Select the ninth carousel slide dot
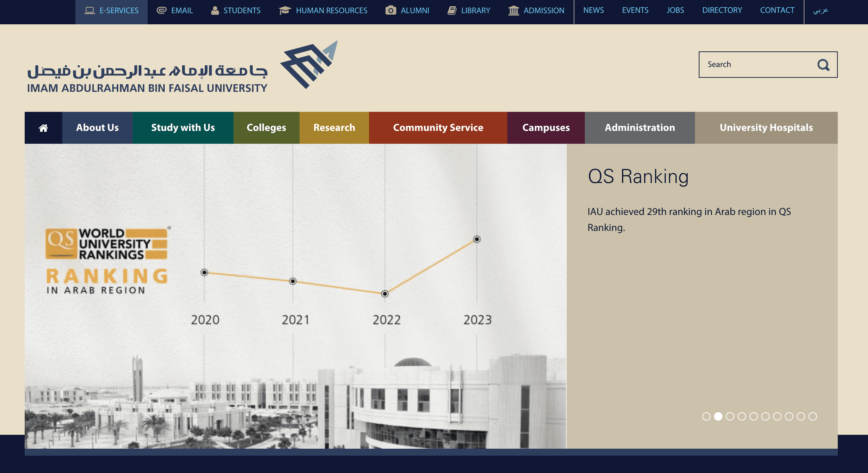868x473 pixels. click(801, 416)
